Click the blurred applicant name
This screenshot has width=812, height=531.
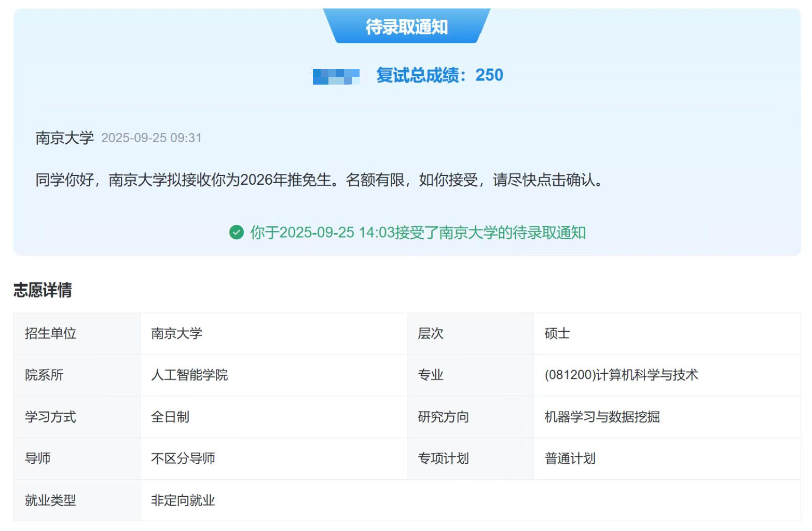pyautogui.click(x=336, y=76)
